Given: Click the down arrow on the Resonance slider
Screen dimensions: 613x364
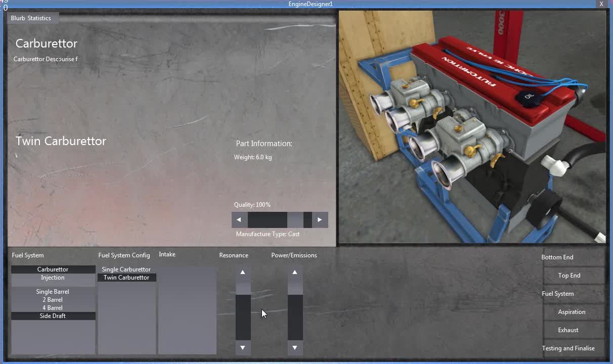Looking at the screenshot, I should (243, 347).
